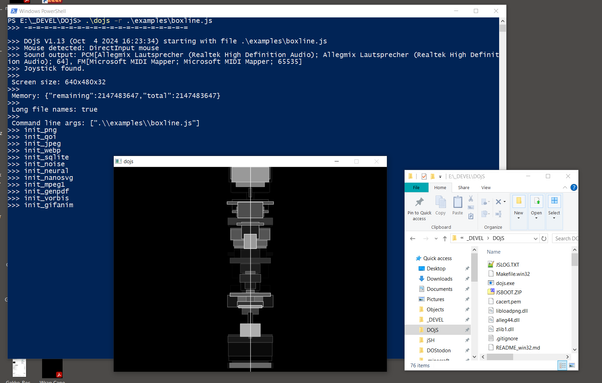Open the Select dropdown in Explorer ribbon
Image resolution: width=602 pixels, height=383 pixels.
click(x=554, y=208)
